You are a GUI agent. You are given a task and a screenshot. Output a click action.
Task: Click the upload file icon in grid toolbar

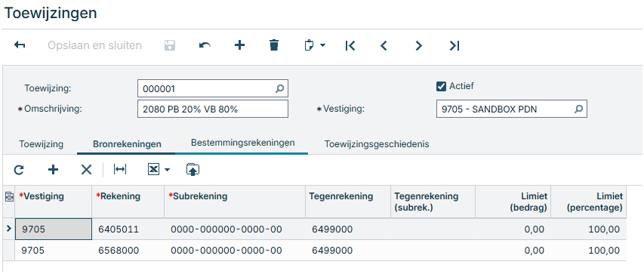[x=193, y=170]
